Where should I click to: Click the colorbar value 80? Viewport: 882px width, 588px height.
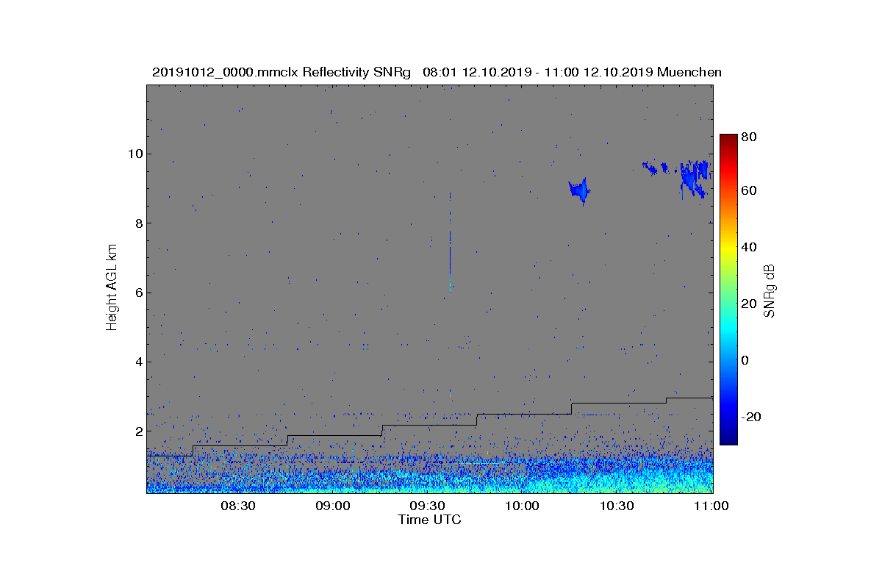click(750, 137)
